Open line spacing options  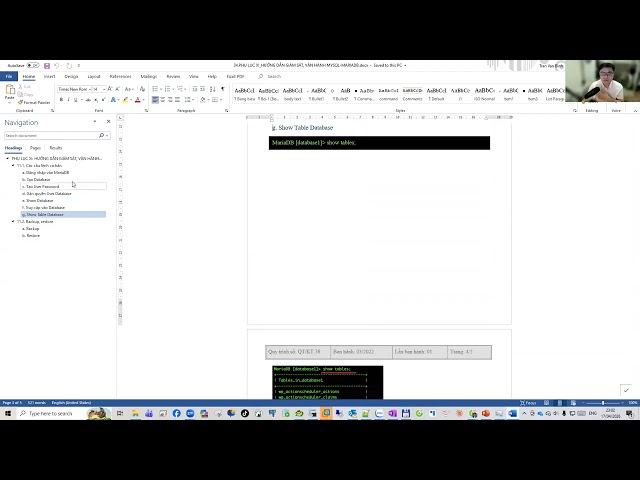(x=188, y=100)
